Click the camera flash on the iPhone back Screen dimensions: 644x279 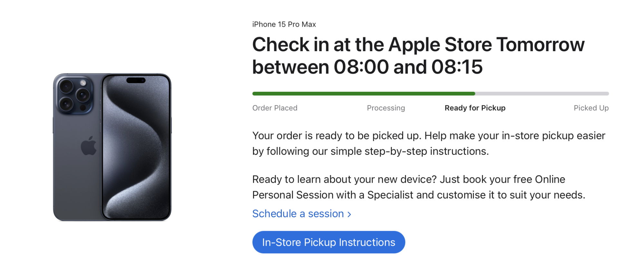point(83,83)
